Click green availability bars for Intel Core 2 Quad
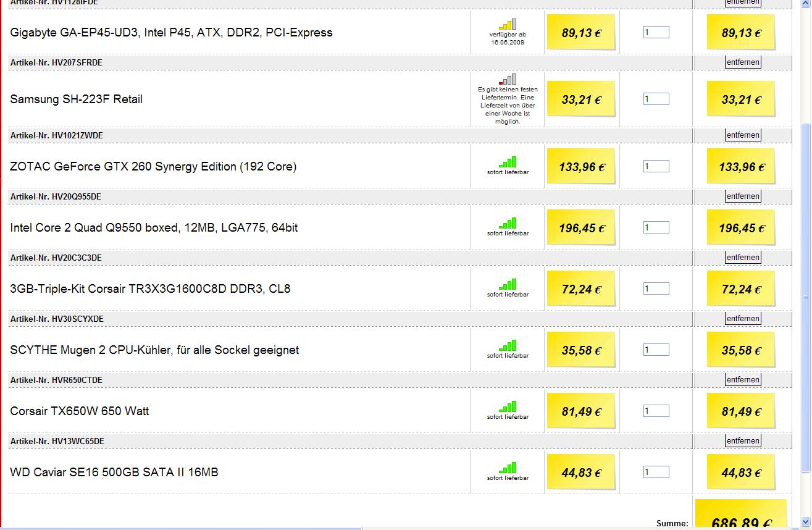This screenshot has width=812, height=530. [x=508, y=223]
